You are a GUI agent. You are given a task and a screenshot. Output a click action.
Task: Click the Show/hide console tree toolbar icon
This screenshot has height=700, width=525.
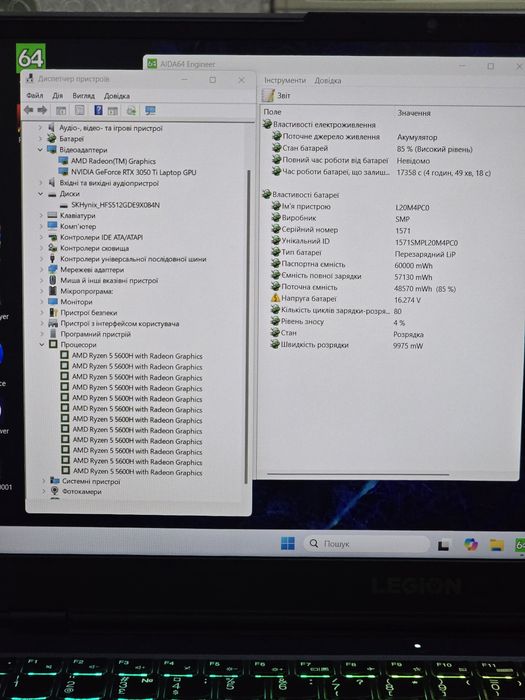pyautogui.click(x=61, y=110)
